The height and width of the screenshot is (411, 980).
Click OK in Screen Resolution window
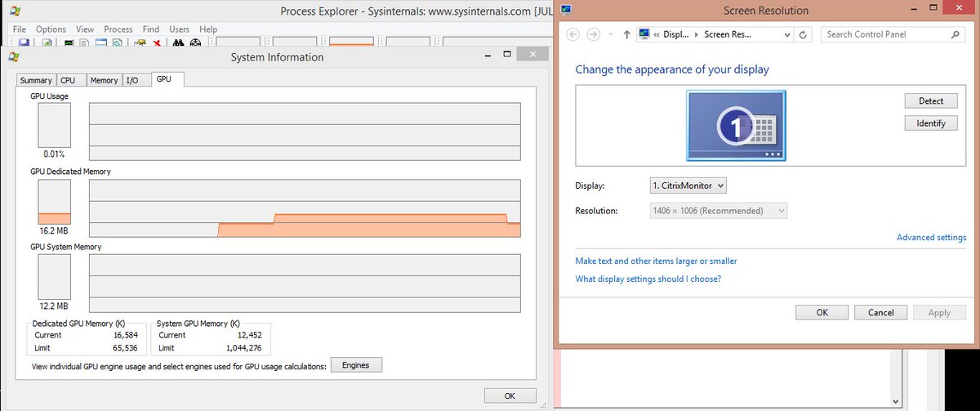(x=822, y=312)
